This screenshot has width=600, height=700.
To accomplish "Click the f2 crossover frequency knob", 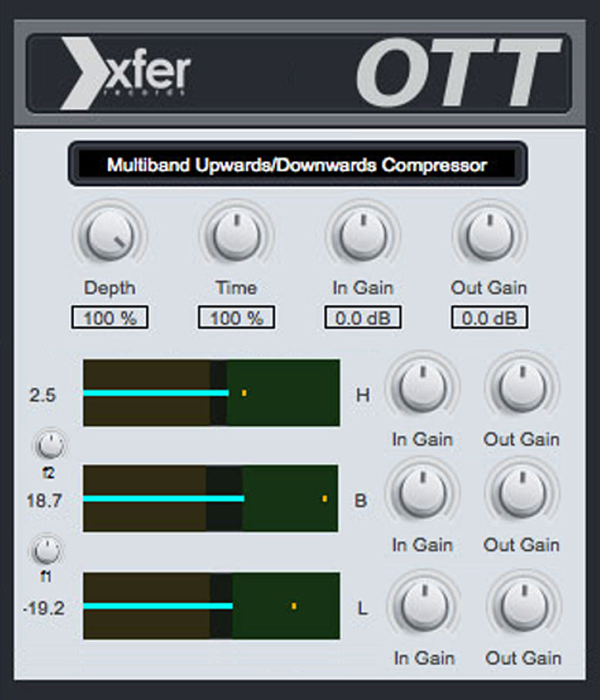I will [x=50, y=445].
